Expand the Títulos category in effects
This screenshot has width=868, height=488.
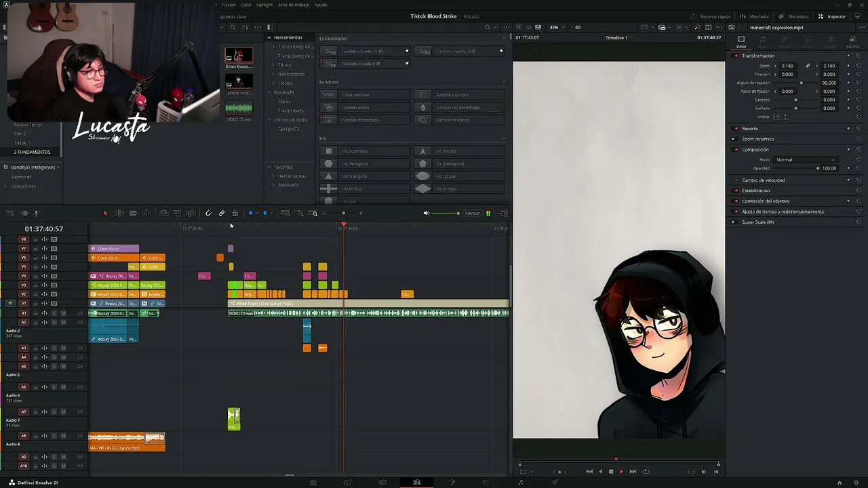point(273,65)
